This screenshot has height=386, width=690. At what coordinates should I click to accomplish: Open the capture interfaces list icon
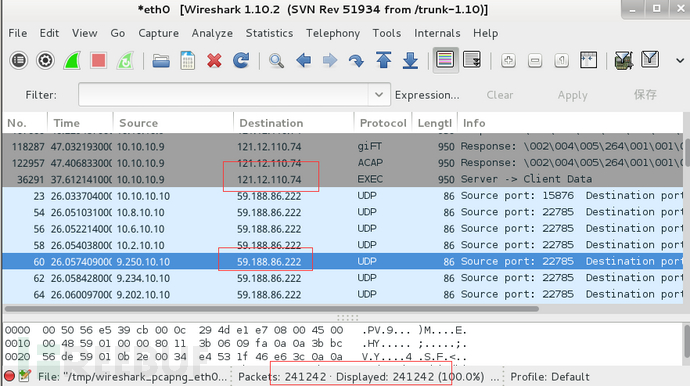coord(18,60)
